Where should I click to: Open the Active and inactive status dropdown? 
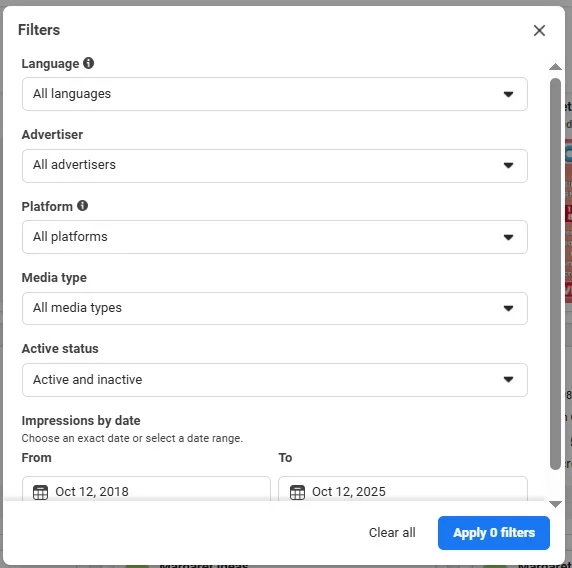[x=275, y=379]
